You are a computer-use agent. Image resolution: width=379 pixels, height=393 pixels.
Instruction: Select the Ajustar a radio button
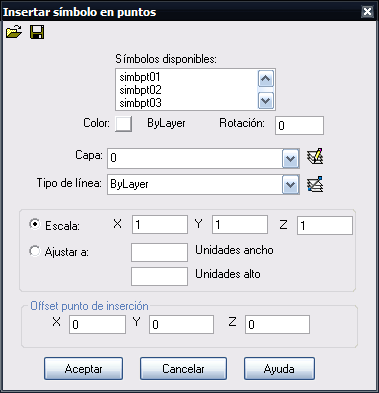[x=34, y=251]
